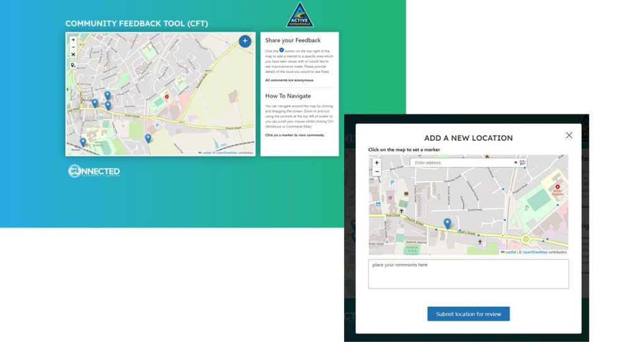Click the Connected Transport Planning logo
This screenshot has height=362, width=644.
point(94,171)
